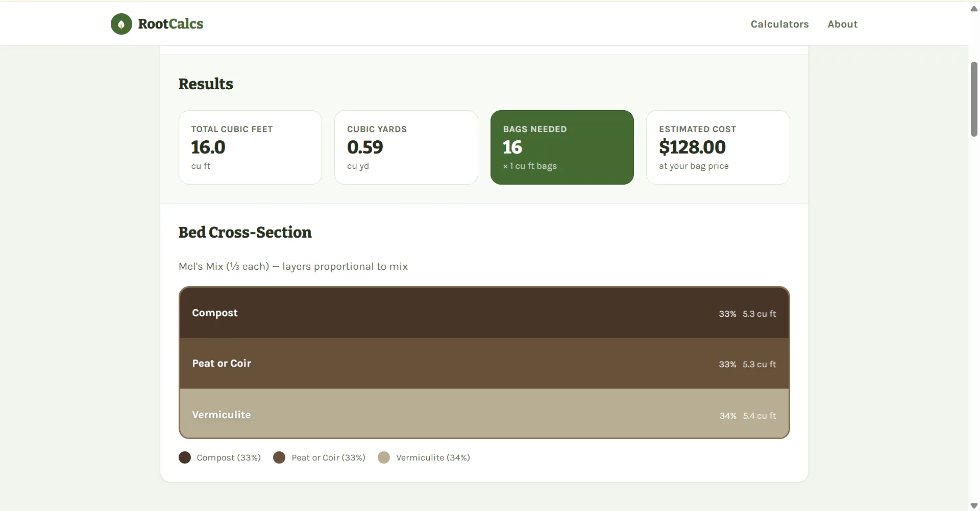Click 'at your bag price' caption
The width and height of the screenshot is (980, 511).
tap(694, 166)
